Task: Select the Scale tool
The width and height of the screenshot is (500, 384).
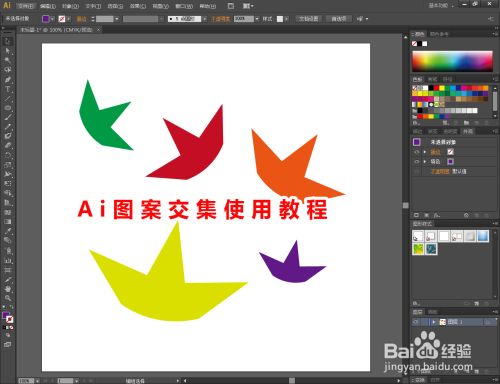Action: click(7, 165)
